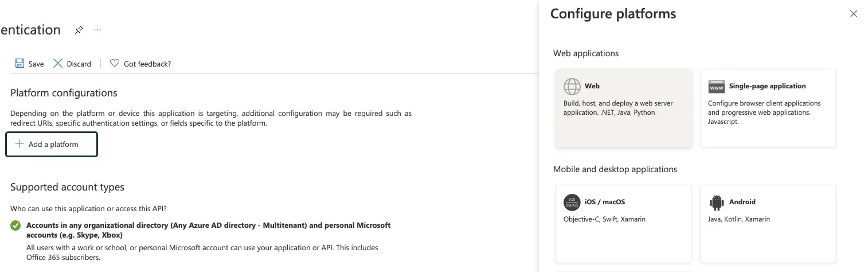Click the pin icon next to title

[x=79, y=30]
